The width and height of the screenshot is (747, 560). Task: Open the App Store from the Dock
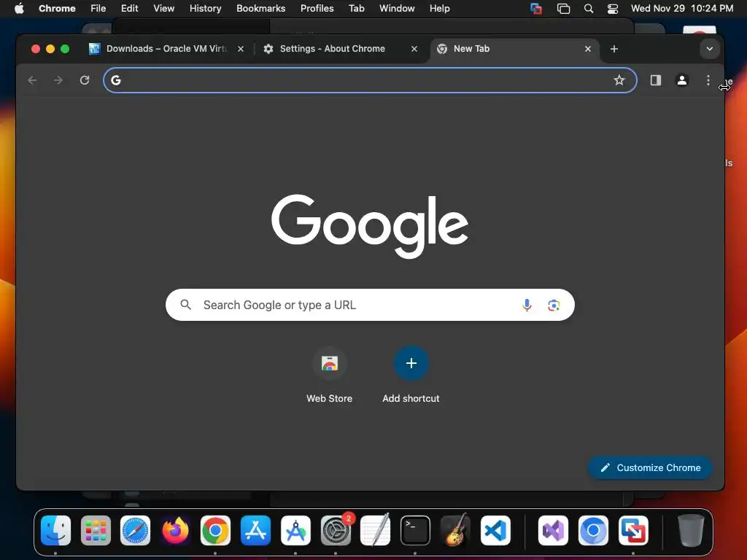click(x=256, y=531)
